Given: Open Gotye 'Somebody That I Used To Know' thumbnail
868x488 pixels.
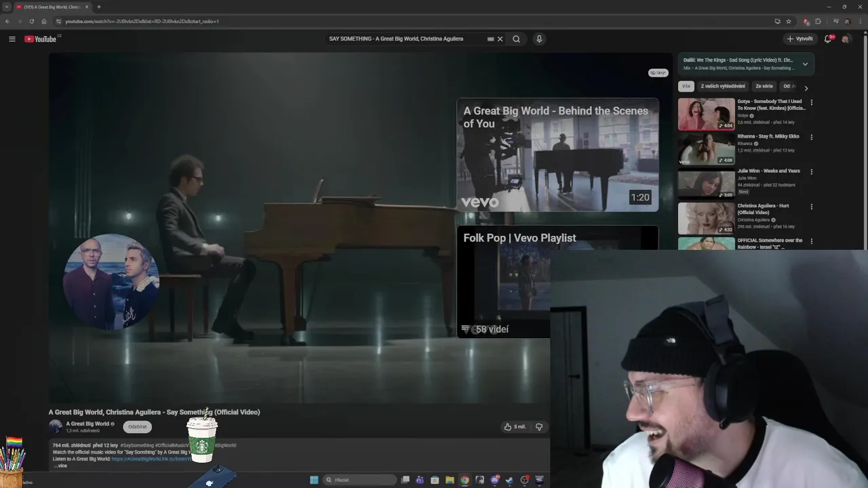Looking at the screenshot, I should (707, 114).
